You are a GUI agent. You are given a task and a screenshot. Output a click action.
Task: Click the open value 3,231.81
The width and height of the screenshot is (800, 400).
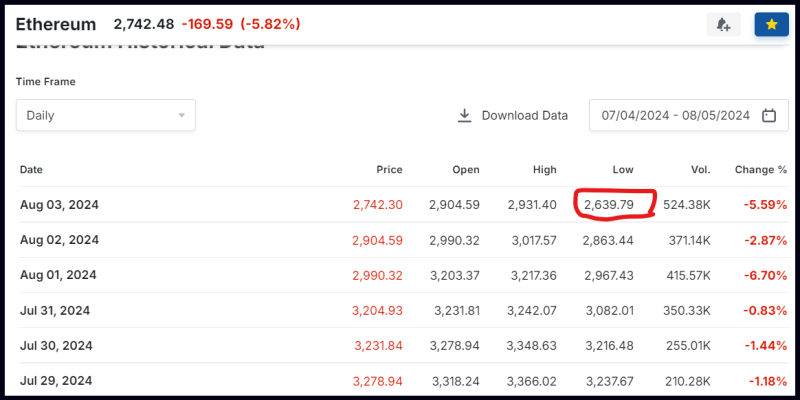coord(456,310)
